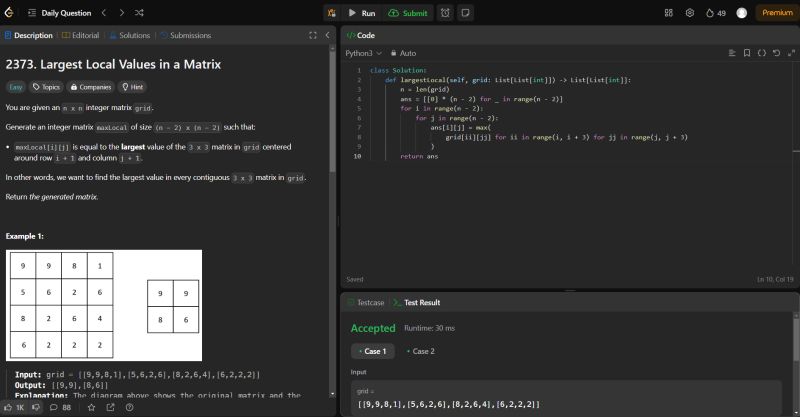Bookmark the code in editor toolbar
Screen dimensions: 800x417
coord(747,52)
